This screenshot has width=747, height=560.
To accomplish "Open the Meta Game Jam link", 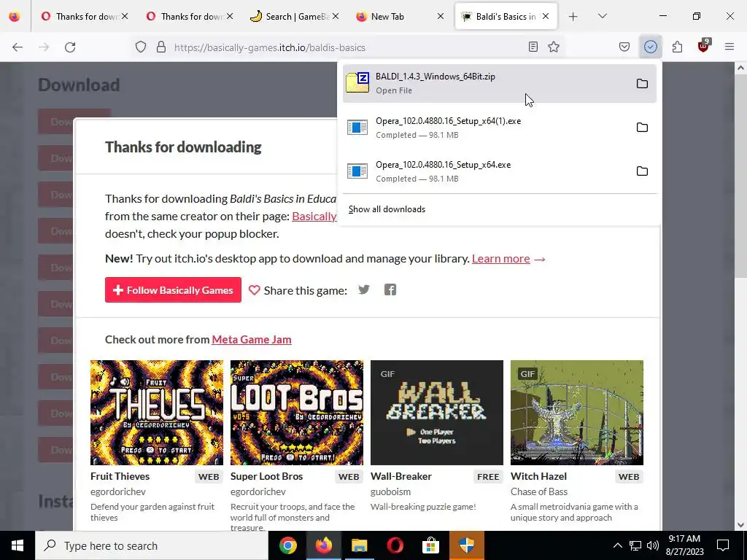I will click(x=252, y=340).
